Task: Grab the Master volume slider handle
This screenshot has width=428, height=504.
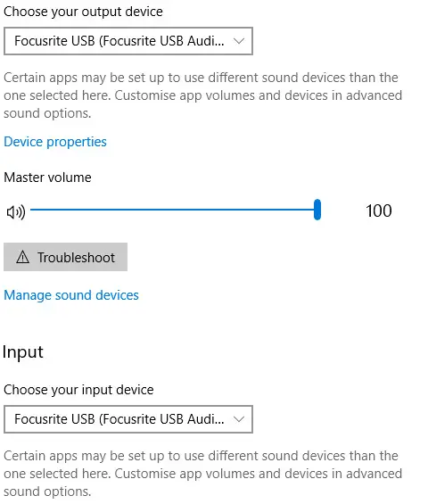Action: 317,210
